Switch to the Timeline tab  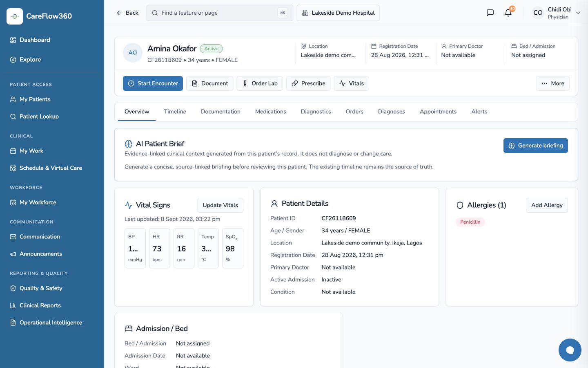click(x=175, y=112)
